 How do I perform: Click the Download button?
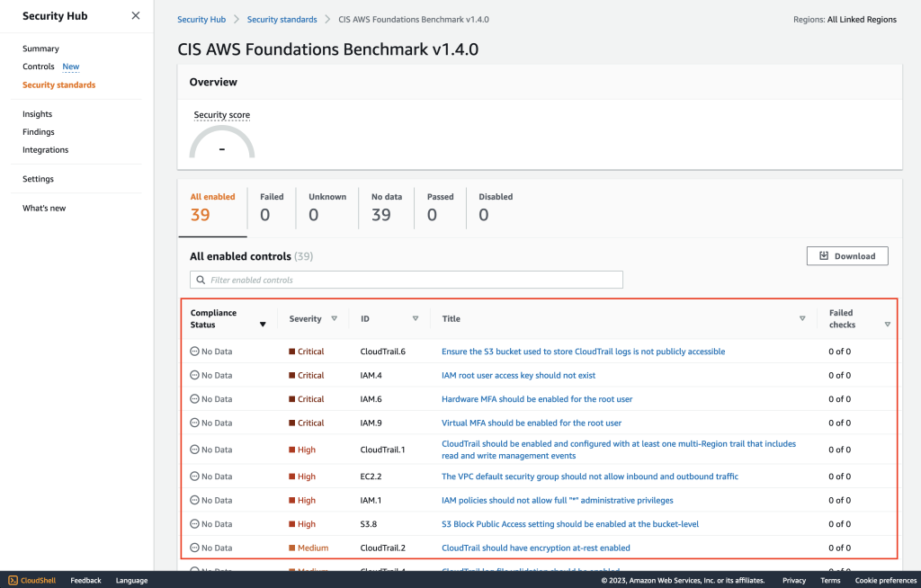tap(847, 256)
